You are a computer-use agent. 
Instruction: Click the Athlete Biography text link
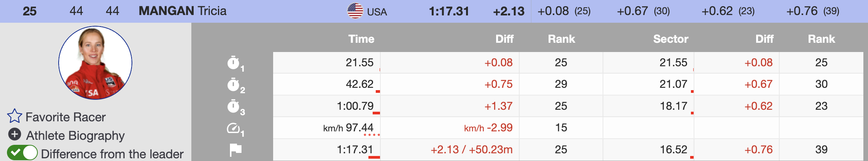76,135
